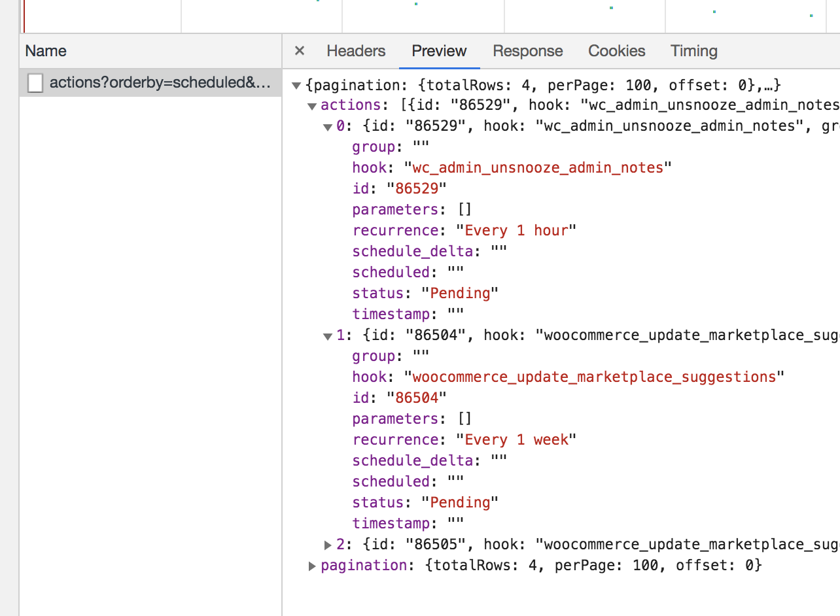Open the Response tab
This screenshot has width=840, height=616.
pyautogui.click(x=527, y=50)
